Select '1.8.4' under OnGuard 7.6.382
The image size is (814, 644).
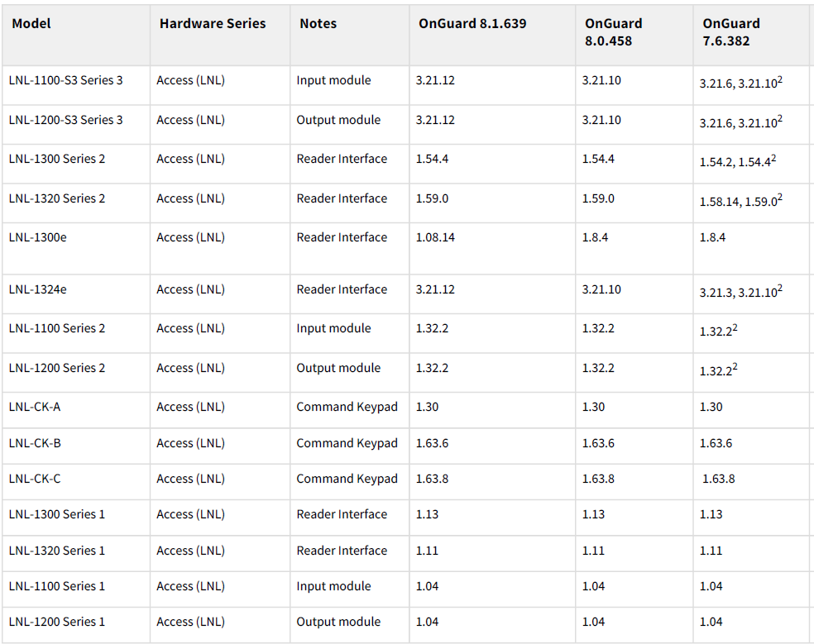[712, 237]
